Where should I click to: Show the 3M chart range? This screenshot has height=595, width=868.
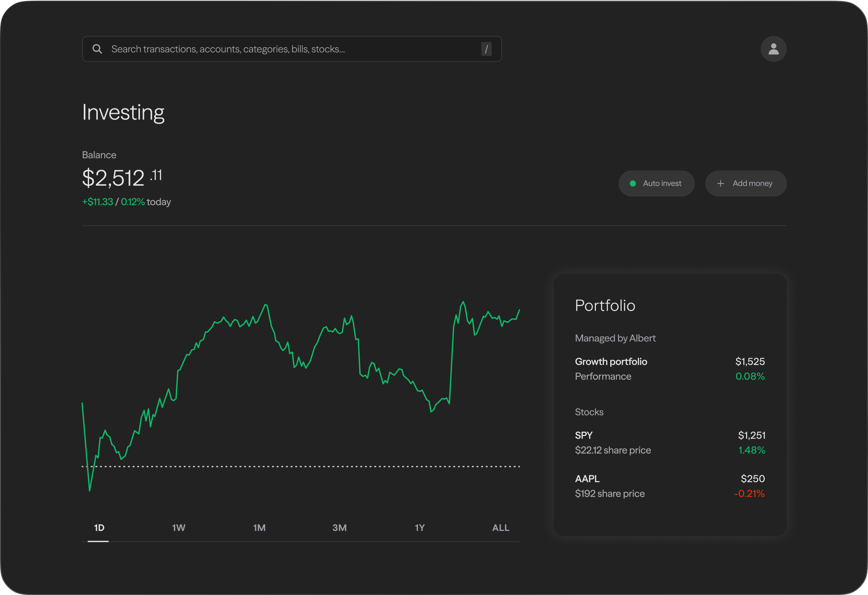[339, 527]
